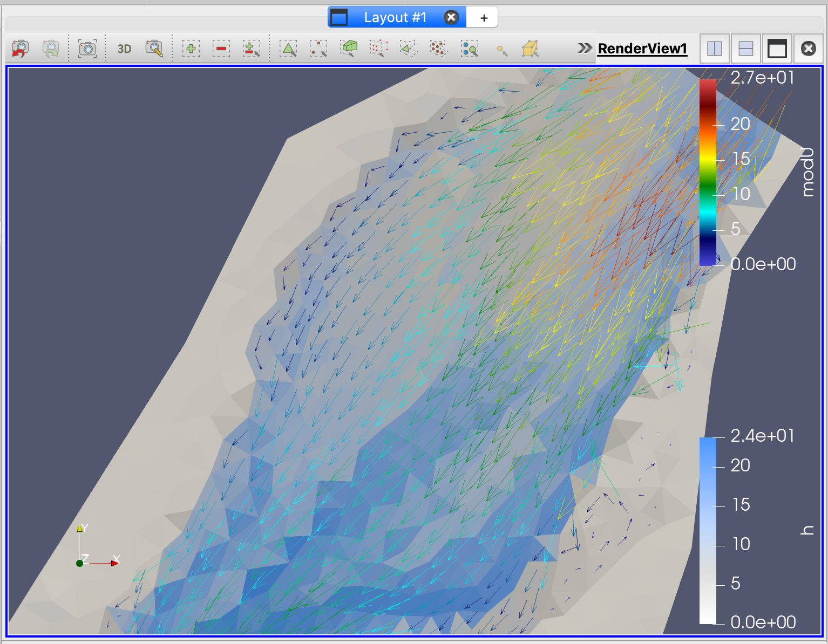Click the modU color legend bar
Image resolution: width=828 pixels, height=644 pixels.
(708, 173)
